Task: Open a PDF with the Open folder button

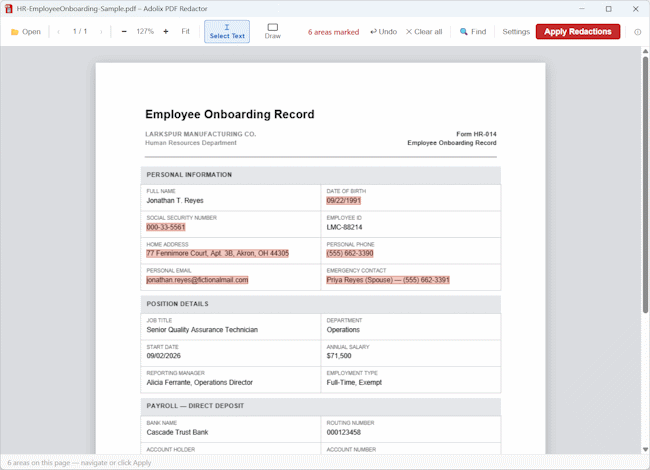Action: click(x=26, y=32)
